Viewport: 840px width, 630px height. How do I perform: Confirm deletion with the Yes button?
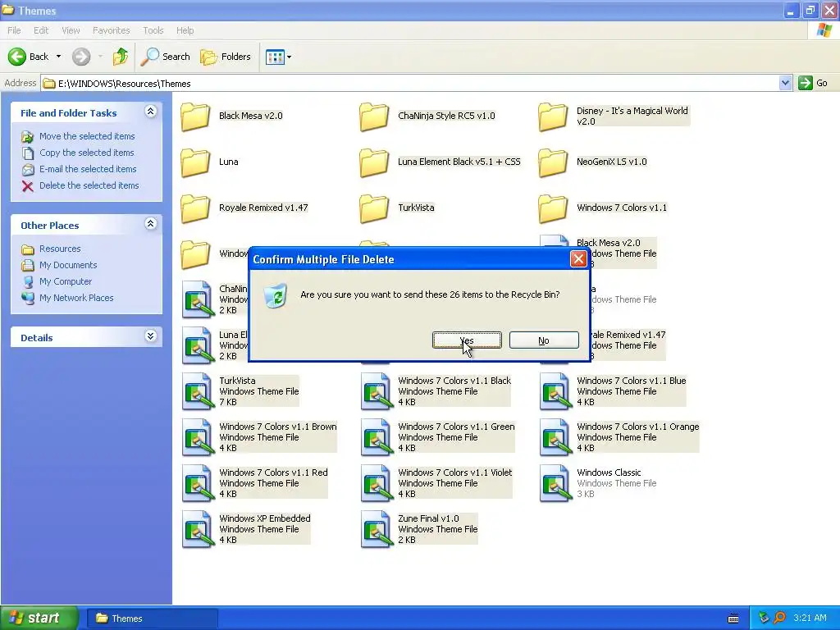(x=467, y=340)
